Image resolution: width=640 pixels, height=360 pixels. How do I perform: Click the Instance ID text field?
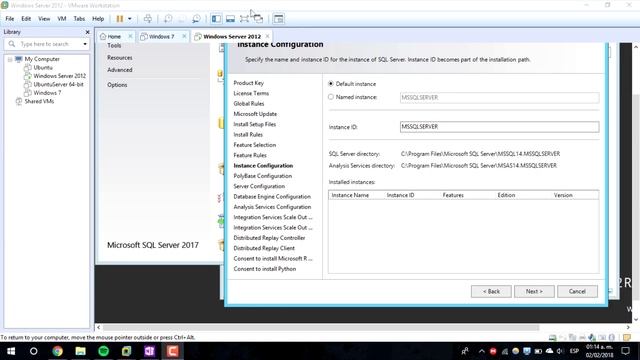coord(500,127)
